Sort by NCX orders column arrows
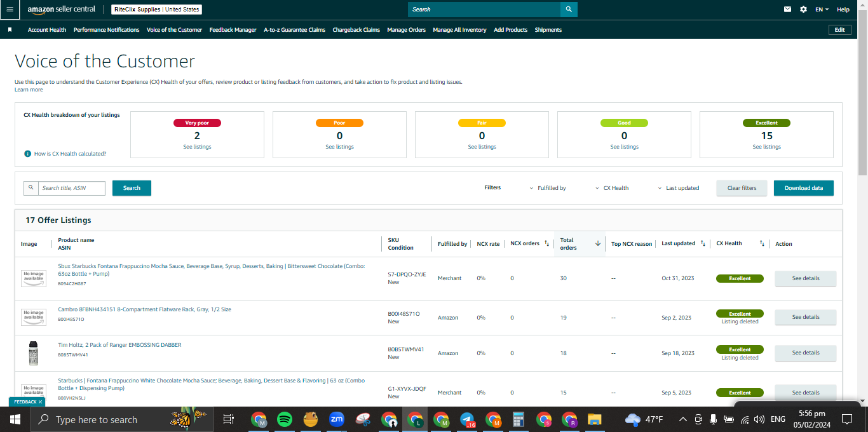 [x=546, y=243]
